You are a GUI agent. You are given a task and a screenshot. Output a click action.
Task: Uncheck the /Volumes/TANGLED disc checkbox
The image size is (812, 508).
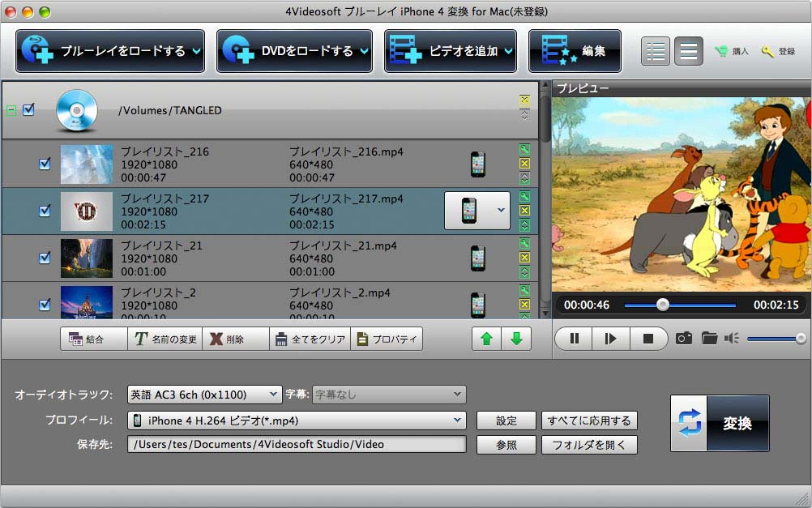28,109
